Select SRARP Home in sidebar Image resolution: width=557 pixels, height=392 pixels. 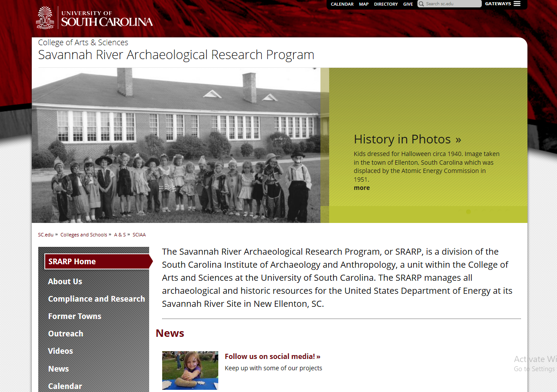click(x=98, y=261)
